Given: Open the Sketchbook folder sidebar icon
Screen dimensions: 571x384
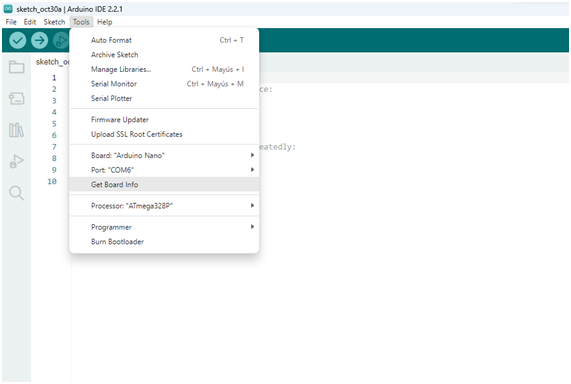Looking at the screenshot, I should pos(16,67).
